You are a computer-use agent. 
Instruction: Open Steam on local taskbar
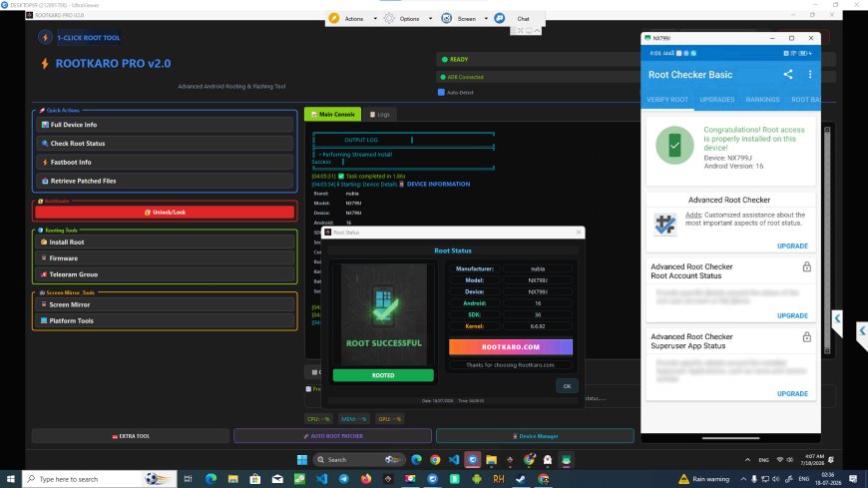pos(521,479)
